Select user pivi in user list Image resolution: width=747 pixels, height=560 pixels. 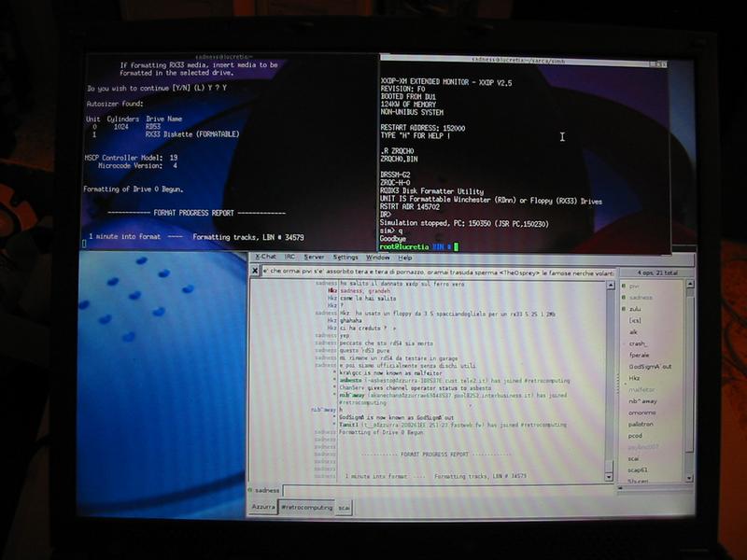click(634, 287)
